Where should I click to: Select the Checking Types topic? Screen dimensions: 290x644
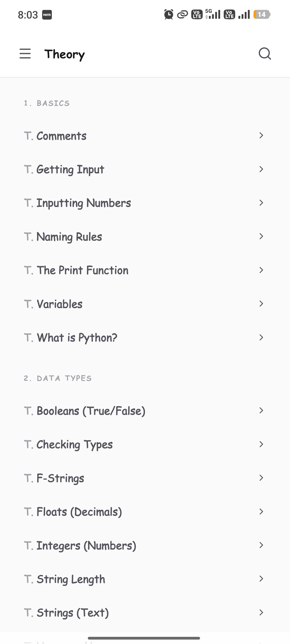[x=145, y=444]
